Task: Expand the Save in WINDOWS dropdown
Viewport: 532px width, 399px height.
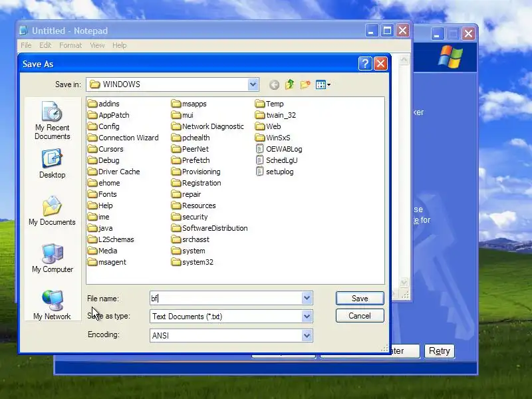Action: pyautogui.click(x=253, y=84)
